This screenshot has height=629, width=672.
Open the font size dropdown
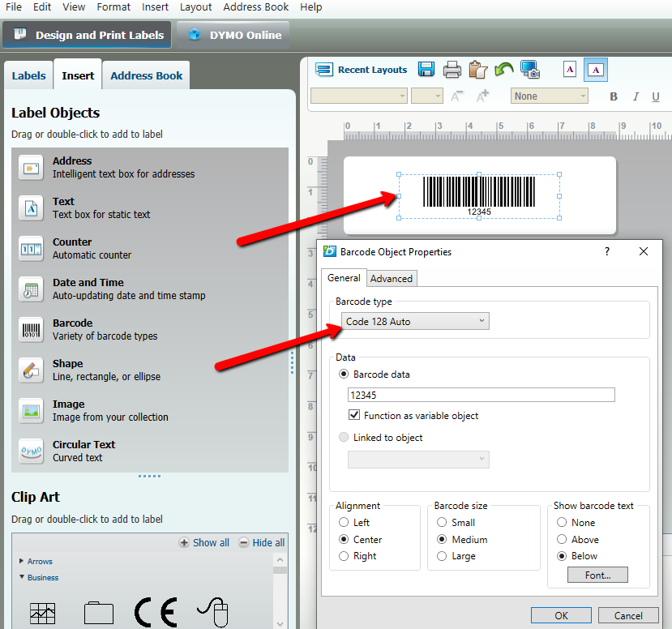[426, 96]
